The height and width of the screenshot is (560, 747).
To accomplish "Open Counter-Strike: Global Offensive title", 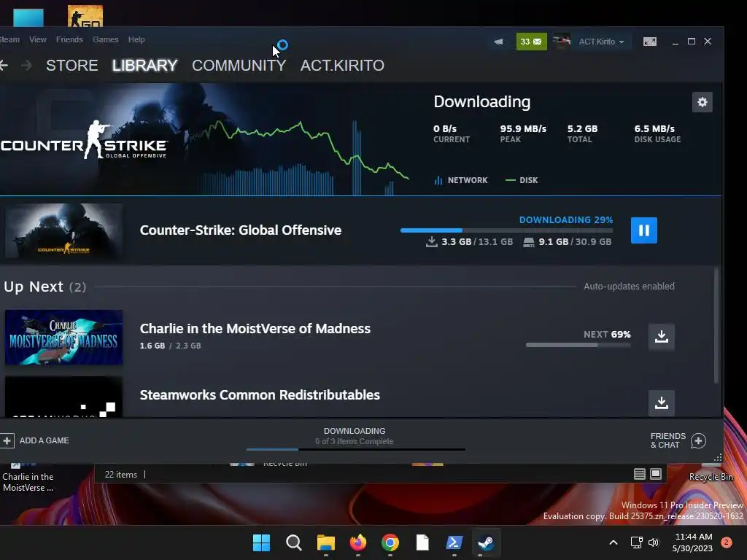I will coord(241,230).
